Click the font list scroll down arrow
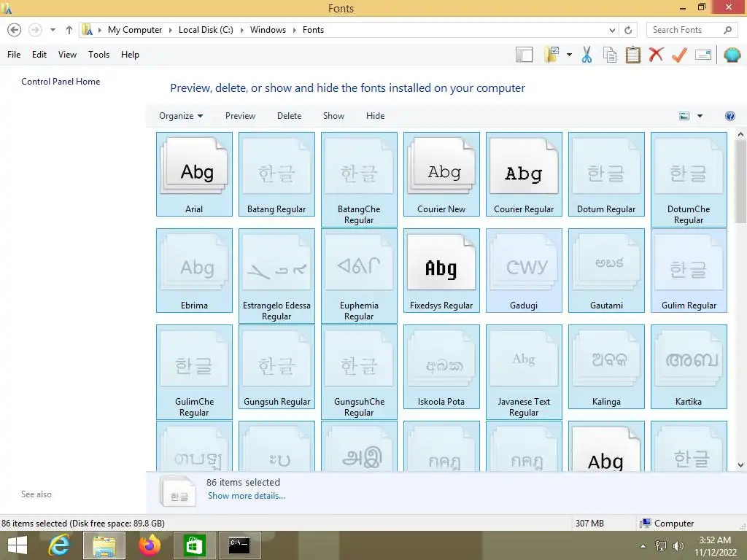The width and height of the screenshot is (747, 560). point(740,465)
